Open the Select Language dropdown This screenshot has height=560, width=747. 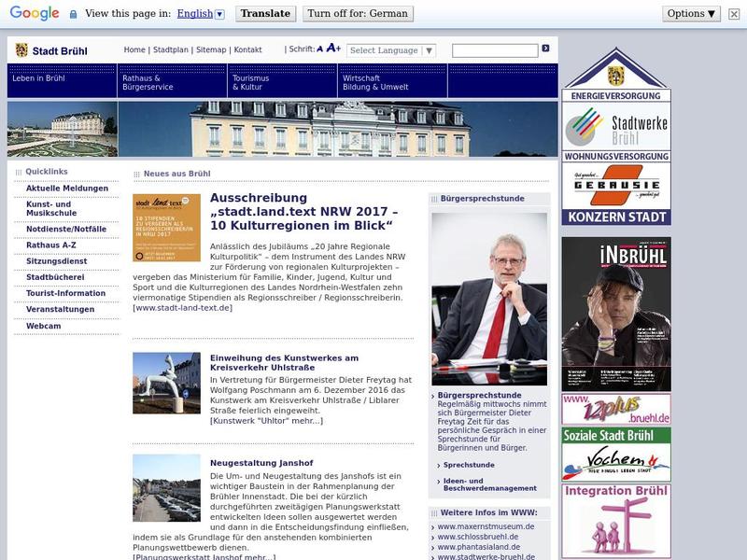(391, 50)
